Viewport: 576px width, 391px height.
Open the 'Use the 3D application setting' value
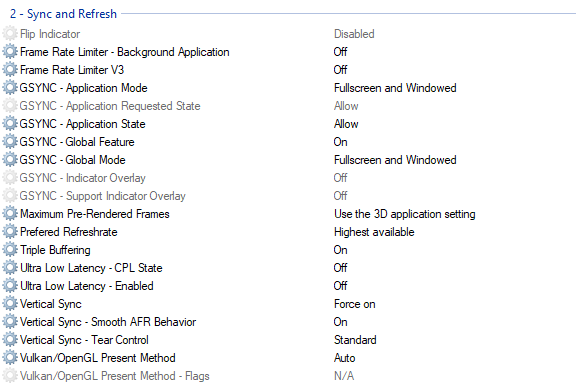pos(405,214)
